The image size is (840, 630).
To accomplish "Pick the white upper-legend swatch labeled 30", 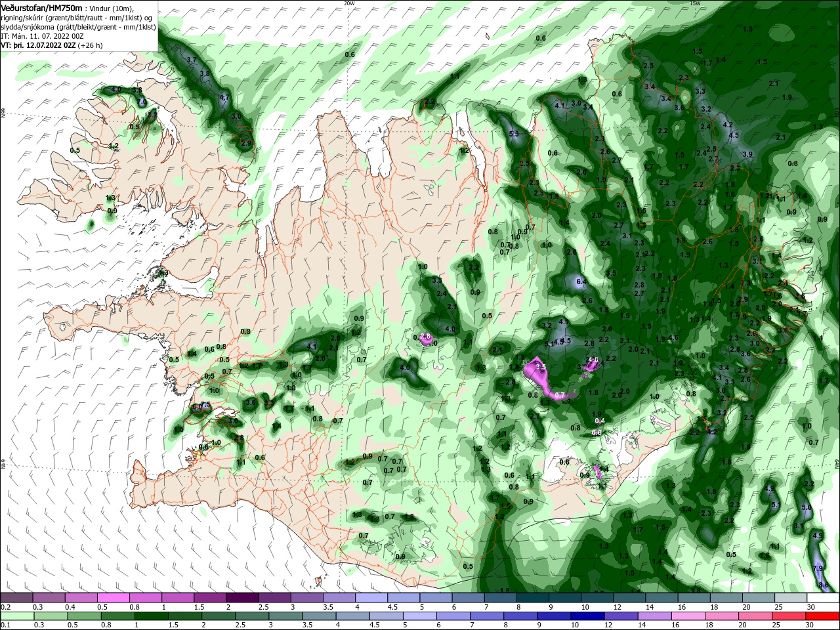I will pos(823,598).
